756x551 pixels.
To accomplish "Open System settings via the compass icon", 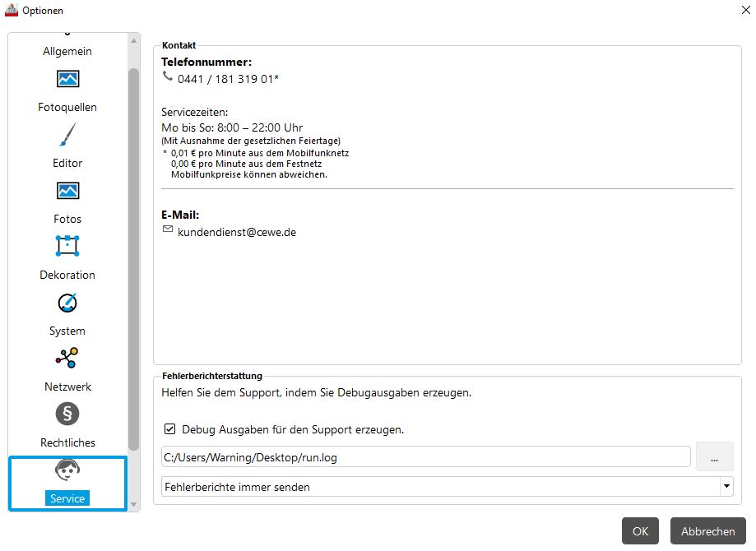I will (67, 303).
